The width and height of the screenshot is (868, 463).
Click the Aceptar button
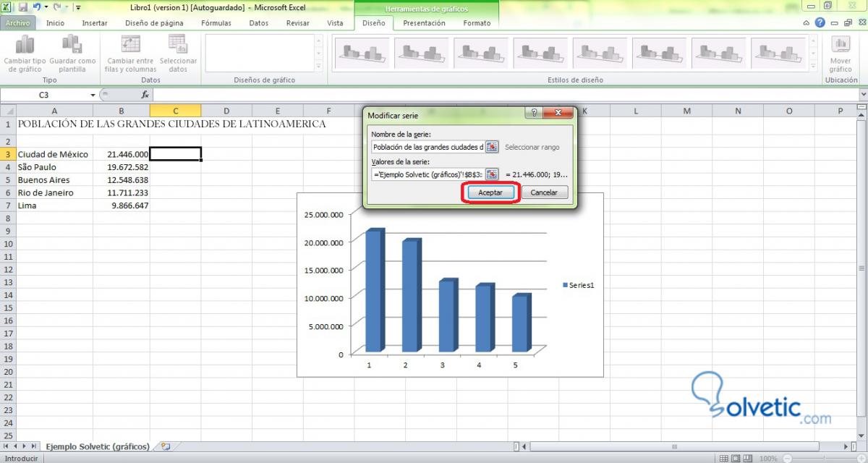490,192
